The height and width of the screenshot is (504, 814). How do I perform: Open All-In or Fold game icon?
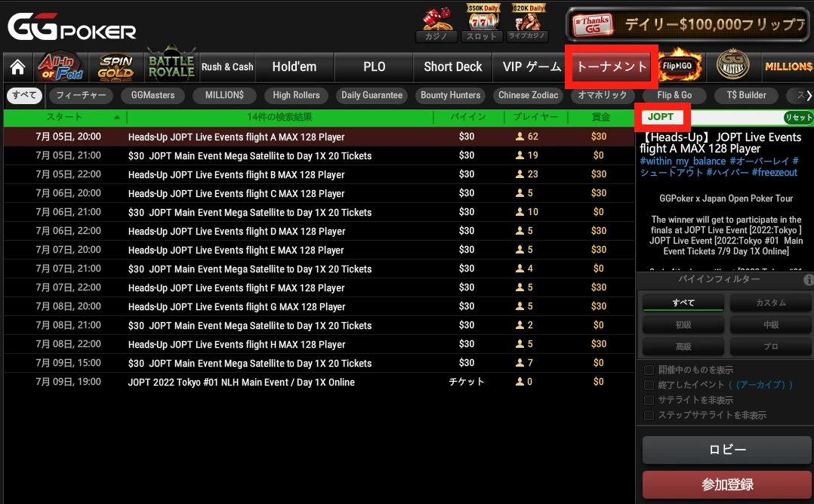click(x=60, y=67)
